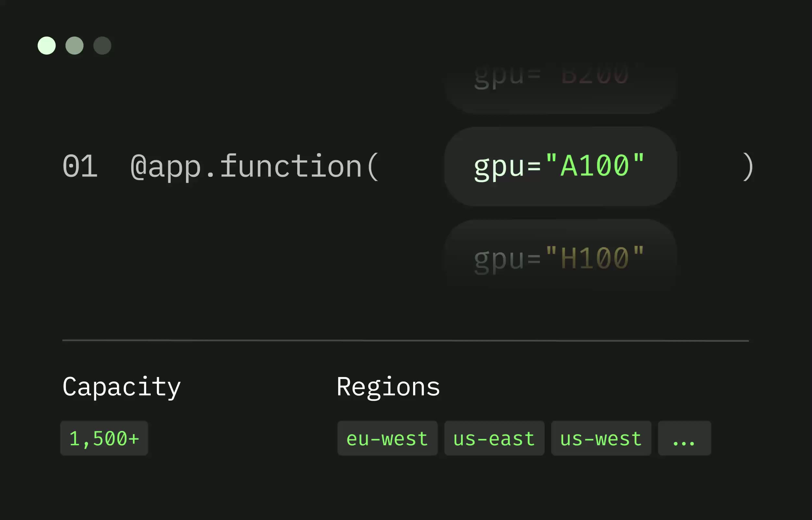Select the gpu="H100" pill
The image size is (812, 520).
point(560,257)
